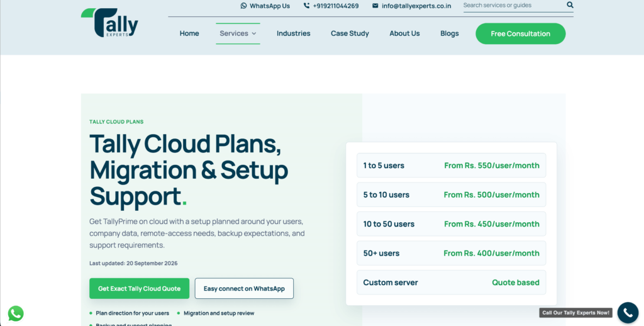Click the TALLY CLOUD PLANS label
Screen dimensions: 644x326
(x=116, y=121)
